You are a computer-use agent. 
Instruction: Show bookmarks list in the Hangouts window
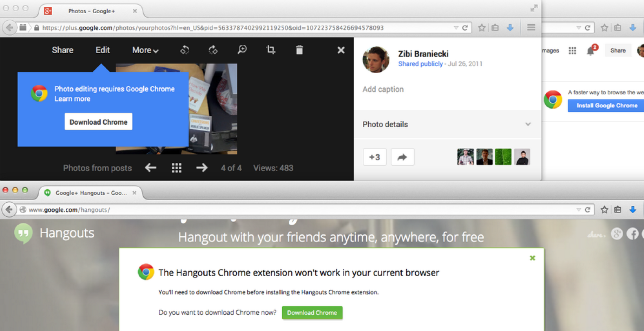click(x=618, y=210)
